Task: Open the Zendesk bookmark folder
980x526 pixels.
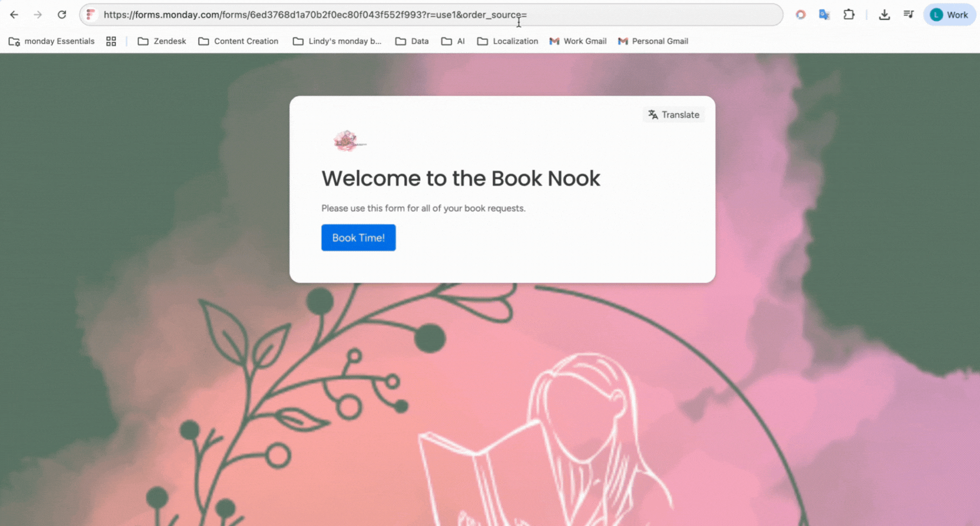Action: point(162,41)
